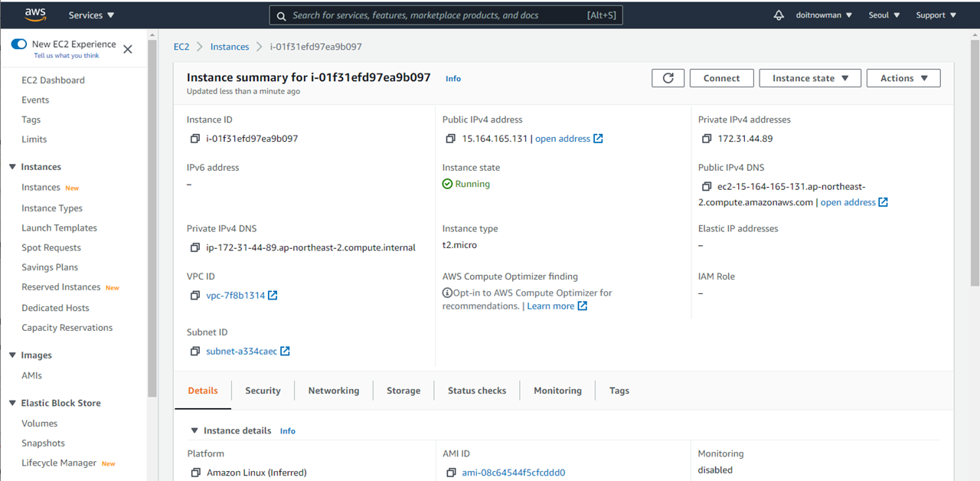The height and width of the screenshot is (481, 980).
Task: Click Info link beside Instance summary
Action: [453, 79]
